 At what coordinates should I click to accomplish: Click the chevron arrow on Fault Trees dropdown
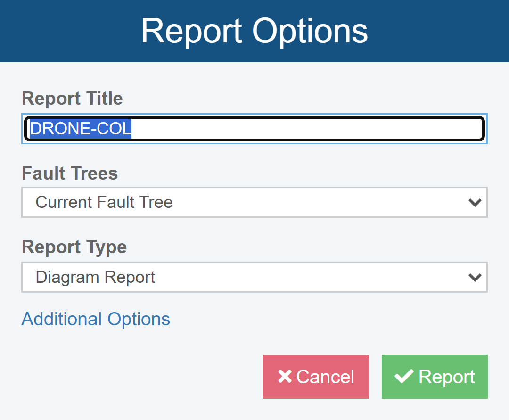pyautogui.click(x=475, y=202)
